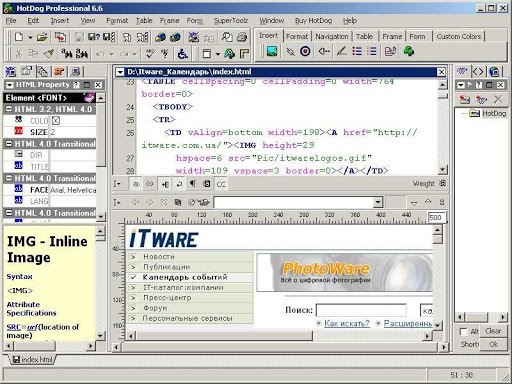The image size is (512, 384).
Task: Click the Поиск search input field
Action: (x=361, y=310)
